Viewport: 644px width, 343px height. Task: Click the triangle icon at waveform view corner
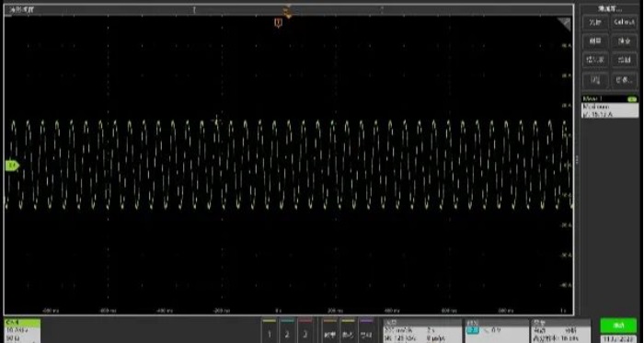[x=566, y=23]
